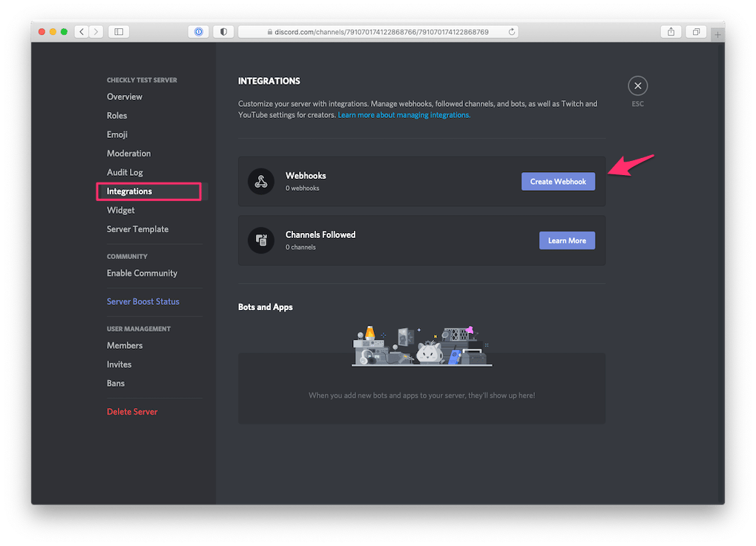
Task: Click the CHECKLY TEST SERVER header
Action: [x=142, y=80]
